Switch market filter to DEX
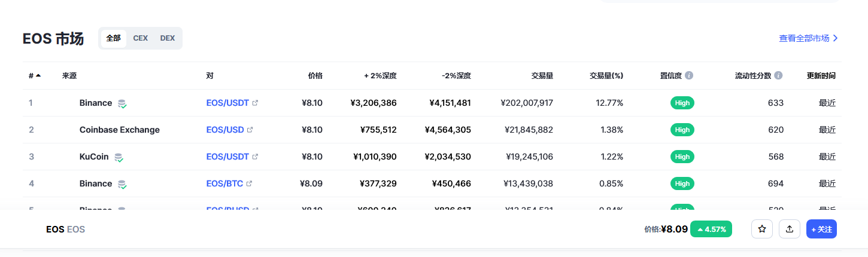 point(168,38)
